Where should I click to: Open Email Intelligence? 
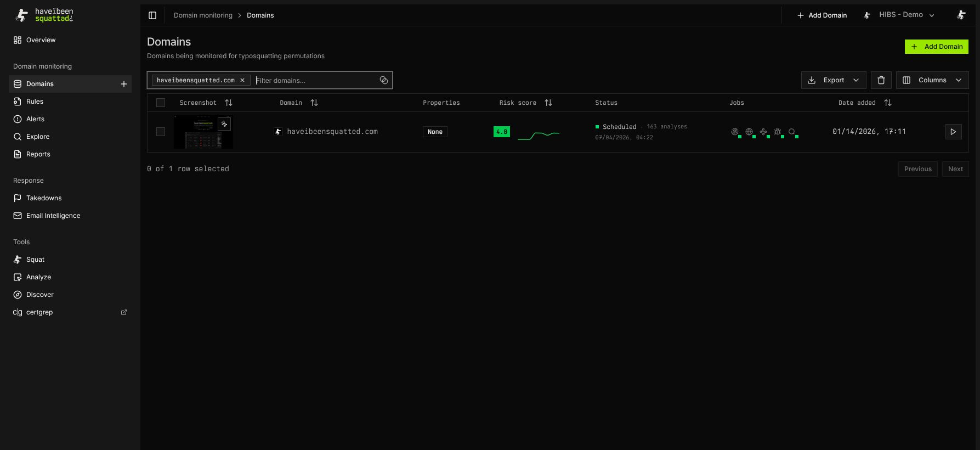[x=70, y=216]
